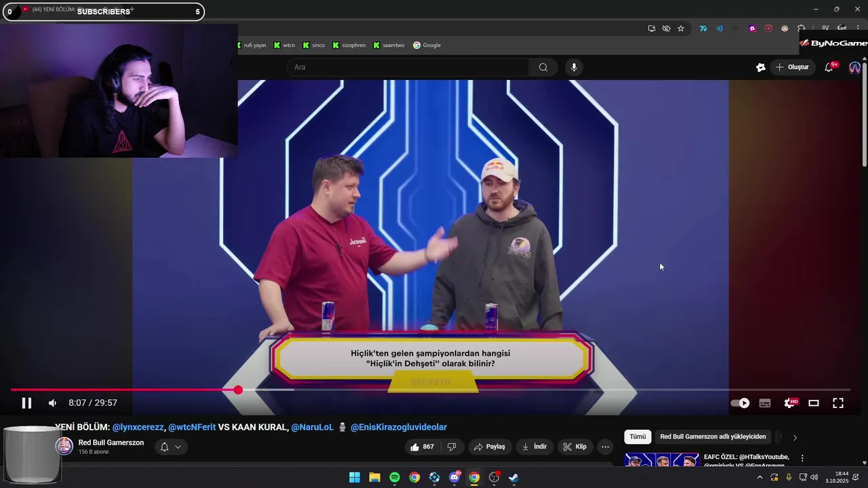Open subscription notification bell dropdown
The image size is (868, 488).
click(x=170, y=447)
